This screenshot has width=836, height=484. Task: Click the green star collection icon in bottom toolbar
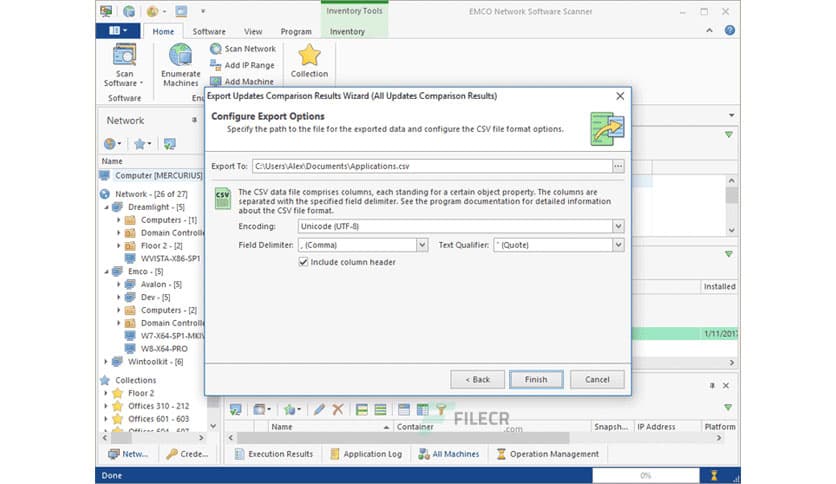[x=292, y=409]
